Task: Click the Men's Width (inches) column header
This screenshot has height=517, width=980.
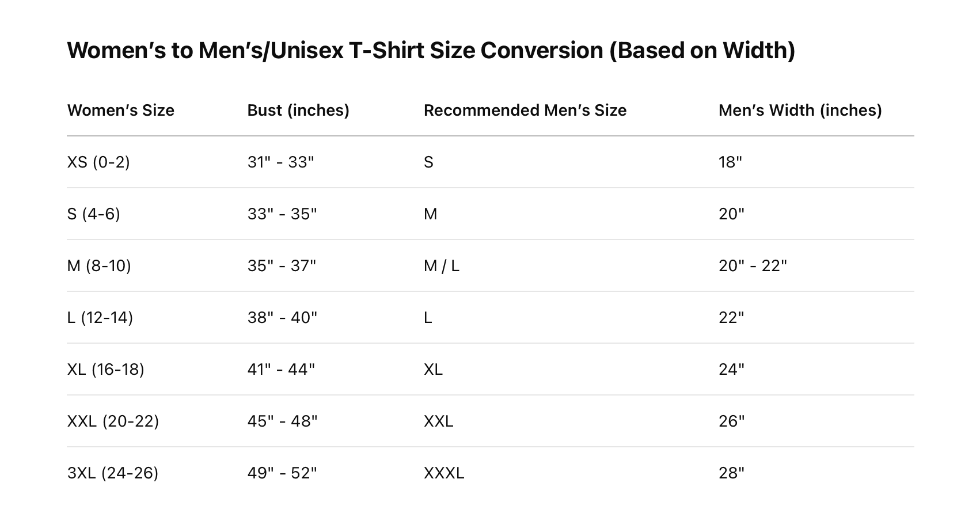Action: tap(800, 111)
